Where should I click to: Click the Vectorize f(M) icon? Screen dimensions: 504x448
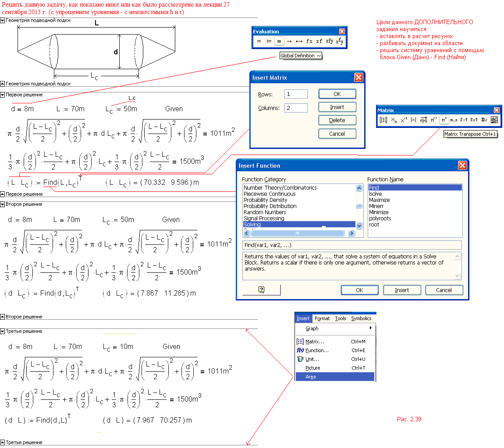(424, 120)
